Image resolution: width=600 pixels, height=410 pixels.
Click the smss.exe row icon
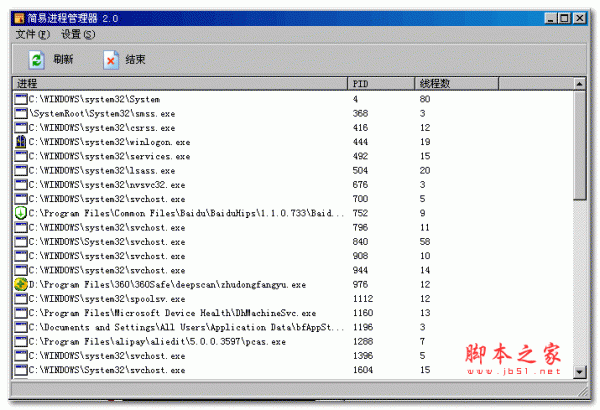tap(21, 113)
